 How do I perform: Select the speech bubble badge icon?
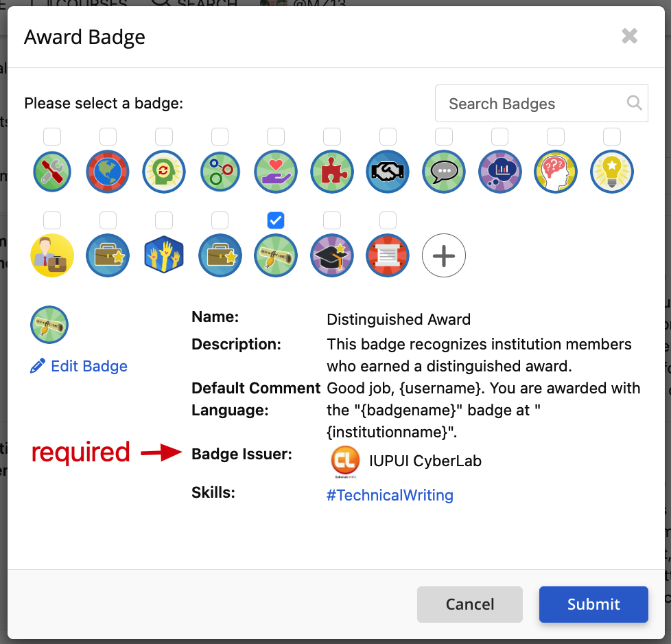click(444, 172)
